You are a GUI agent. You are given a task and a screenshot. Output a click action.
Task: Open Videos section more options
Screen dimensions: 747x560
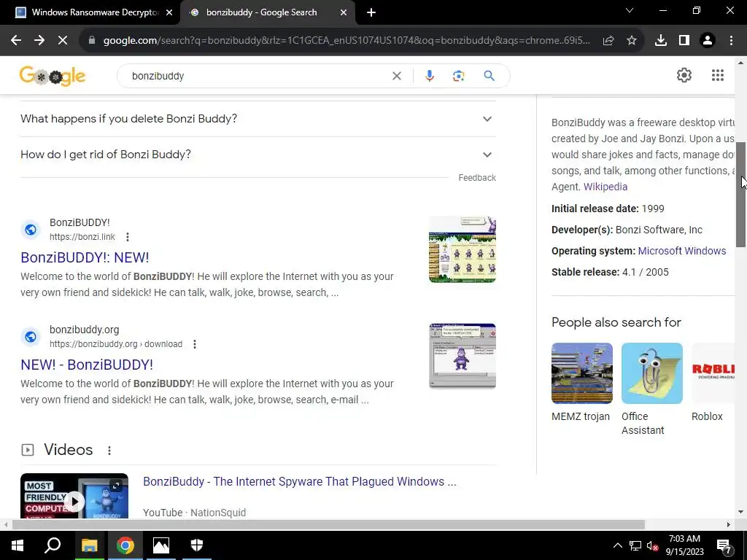[x=109, y=450]
